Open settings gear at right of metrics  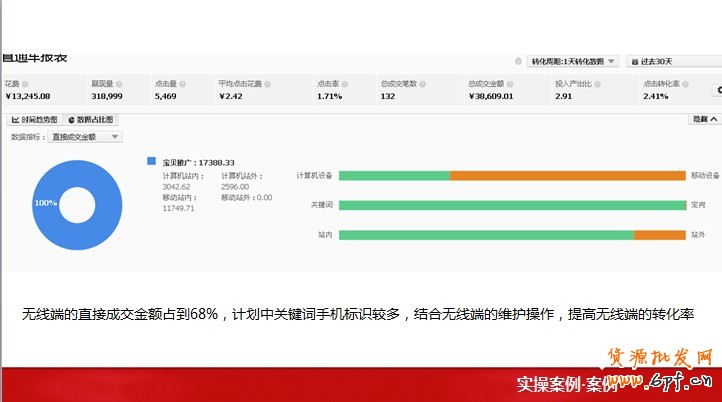(717, 90)
